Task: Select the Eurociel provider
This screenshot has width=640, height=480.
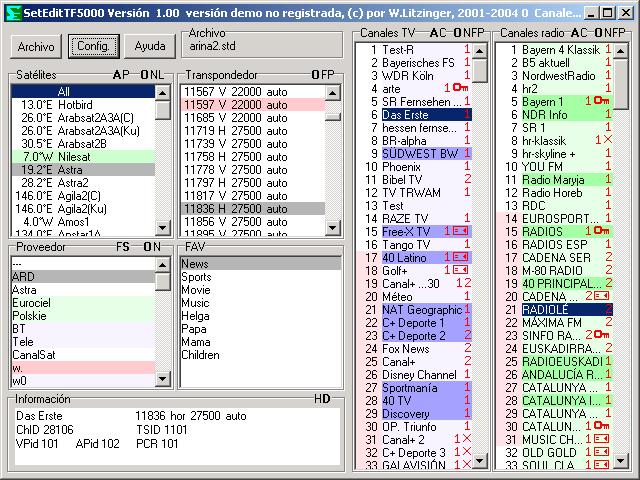Action: point(31,303)
